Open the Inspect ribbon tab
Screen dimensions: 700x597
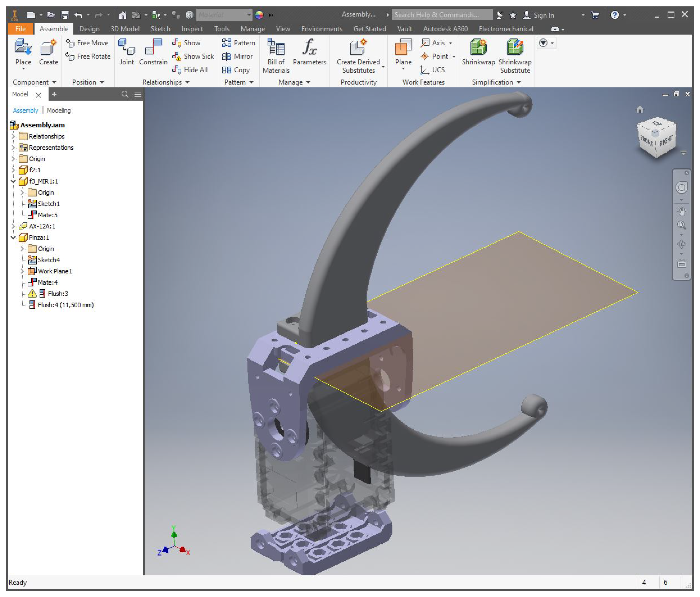tap(192, 29)
